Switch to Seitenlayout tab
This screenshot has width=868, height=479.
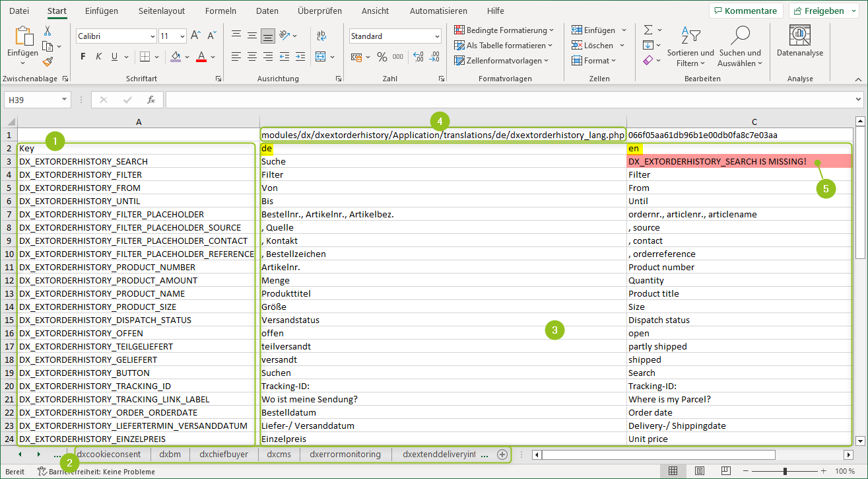pyautogui.click(x=162, y=11)
